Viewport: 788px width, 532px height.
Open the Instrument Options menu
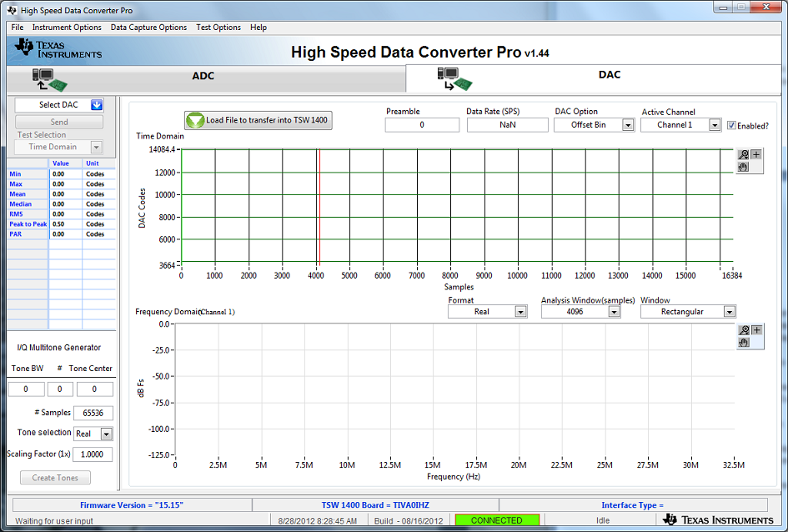(x=67, y=27)
